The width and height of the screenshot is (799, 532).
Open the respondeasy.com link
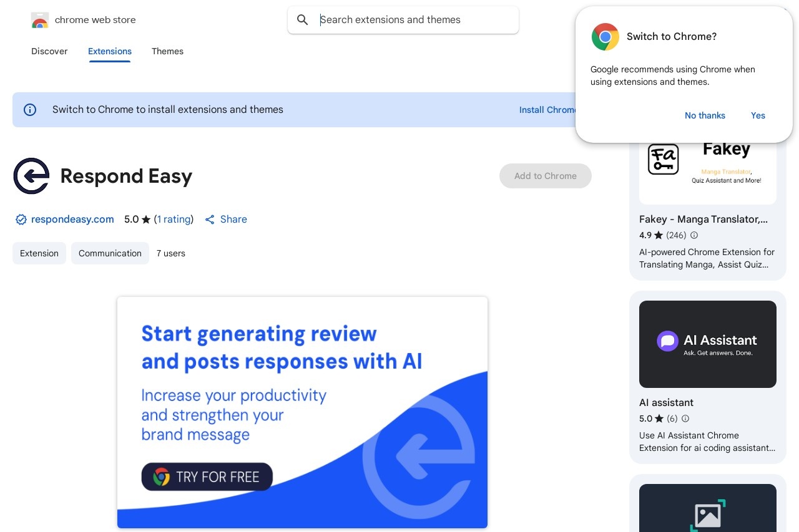point(72,220)
